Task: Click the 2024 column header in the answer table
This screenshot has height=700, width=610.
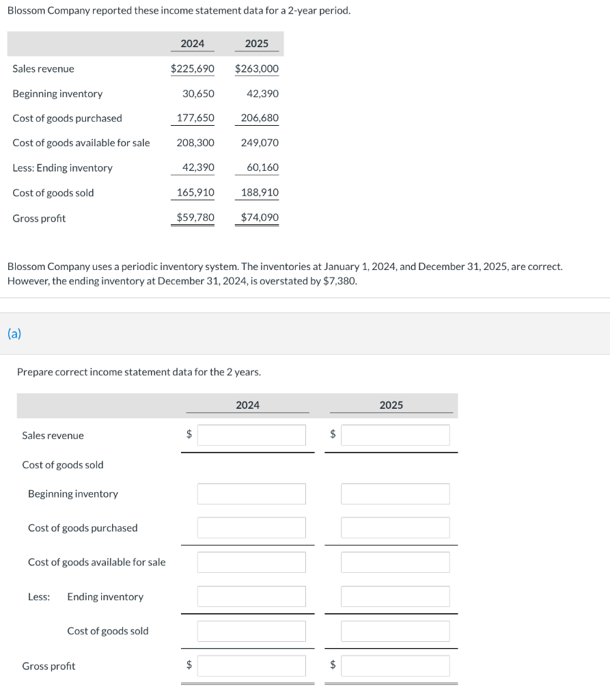Action: tap(247, 405)
